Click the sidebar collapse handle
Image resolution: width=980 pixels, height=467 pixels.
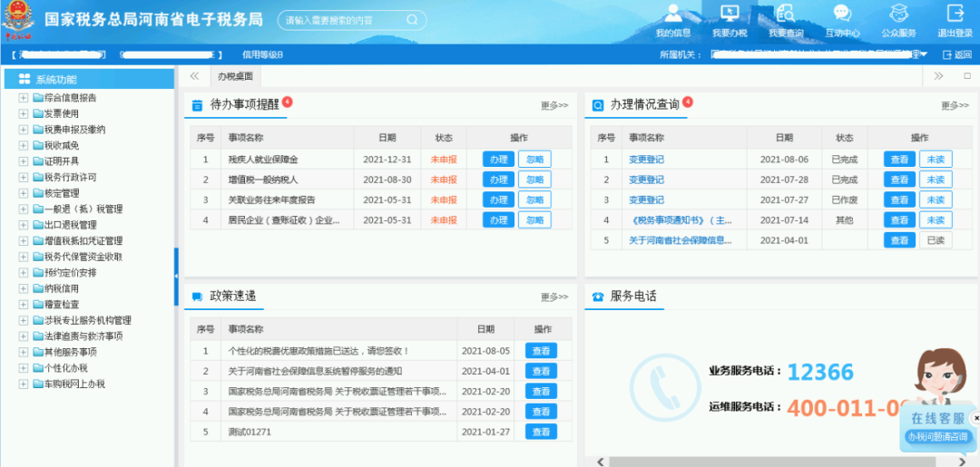[176, 276]
